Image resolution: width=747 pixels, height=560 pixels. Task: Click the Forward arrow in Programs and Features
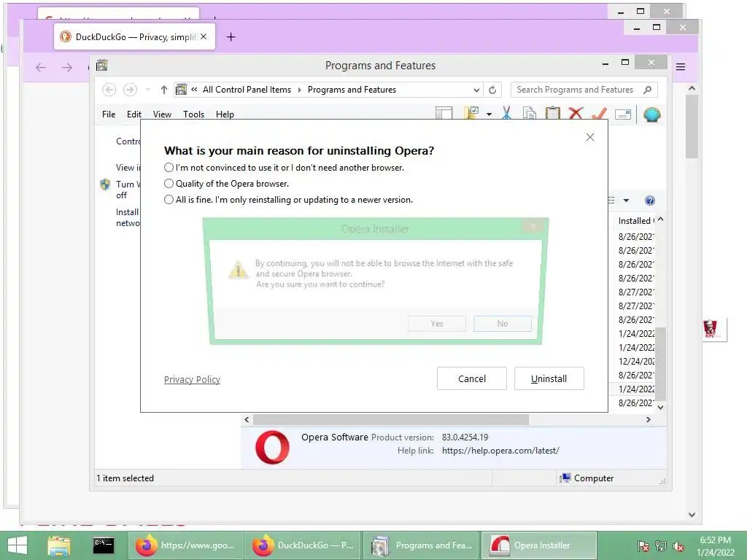(x=130, y=90)
